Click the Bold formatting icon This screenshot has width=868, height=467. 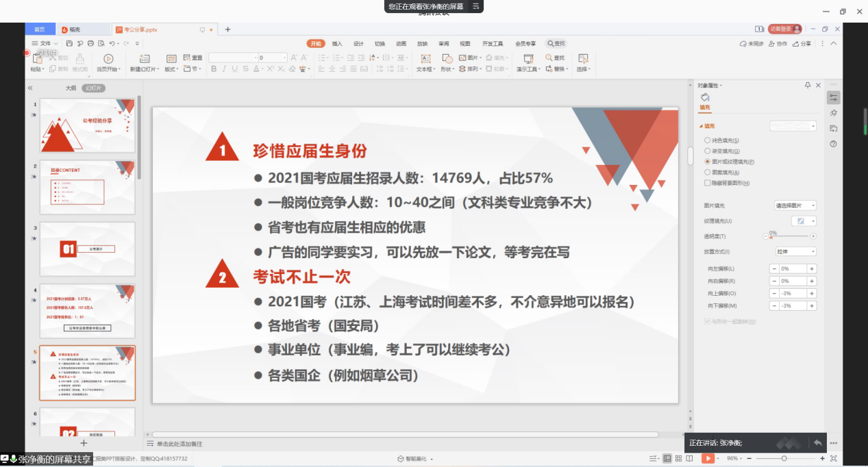pos(214,69)
